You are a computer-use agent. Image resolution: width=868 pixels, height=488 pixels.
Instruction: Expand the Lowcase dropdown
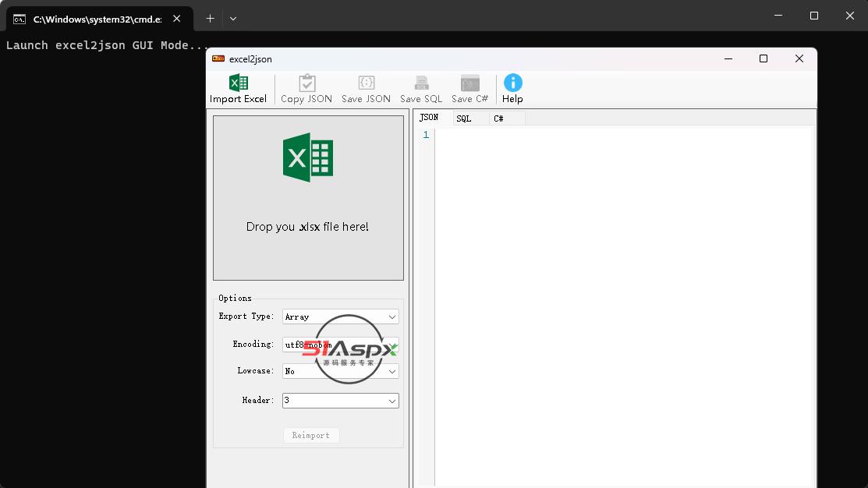pos(392,372)
